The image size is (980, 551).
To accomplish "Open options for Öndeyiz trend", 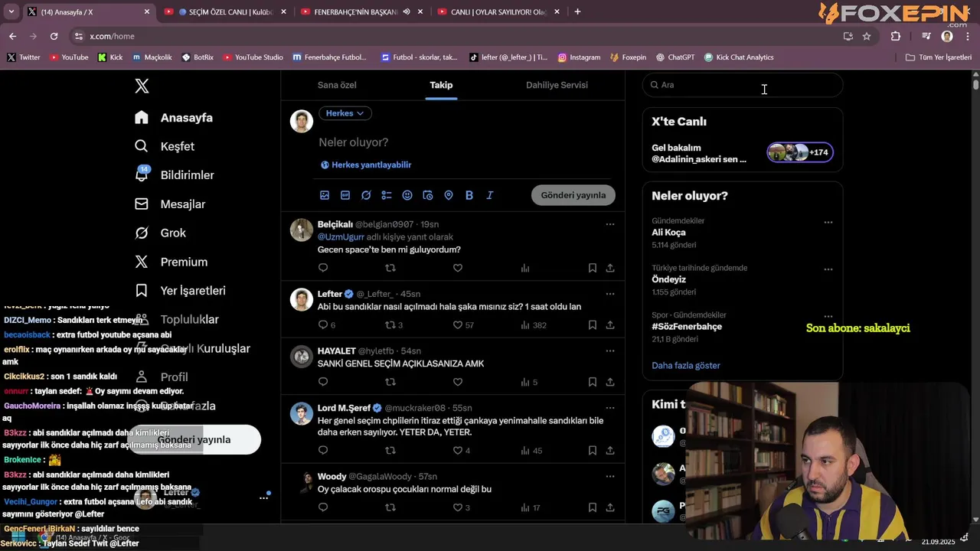I will click(828, 269).
